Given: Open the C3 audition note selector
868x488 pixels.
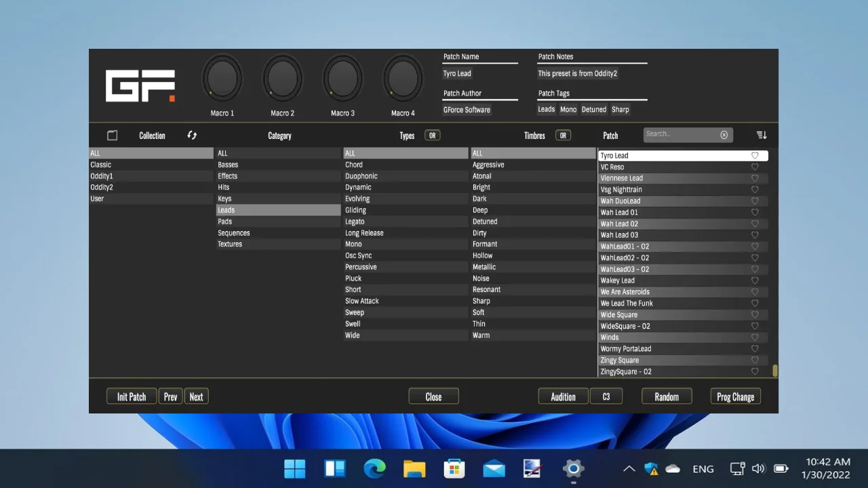Looking at the screenshot, I should pyautogui.click(x=607, y=397).
